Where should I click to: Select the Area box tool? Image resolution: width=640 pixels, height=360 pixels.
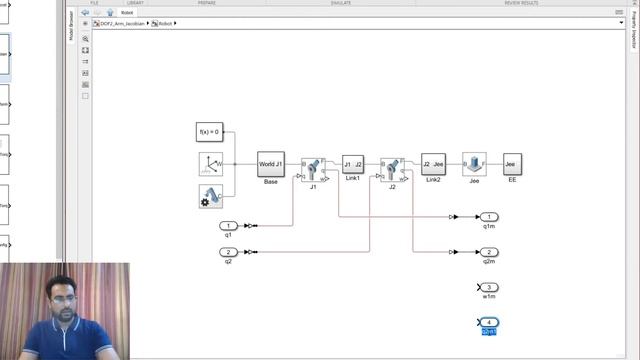tap(85, 96)
